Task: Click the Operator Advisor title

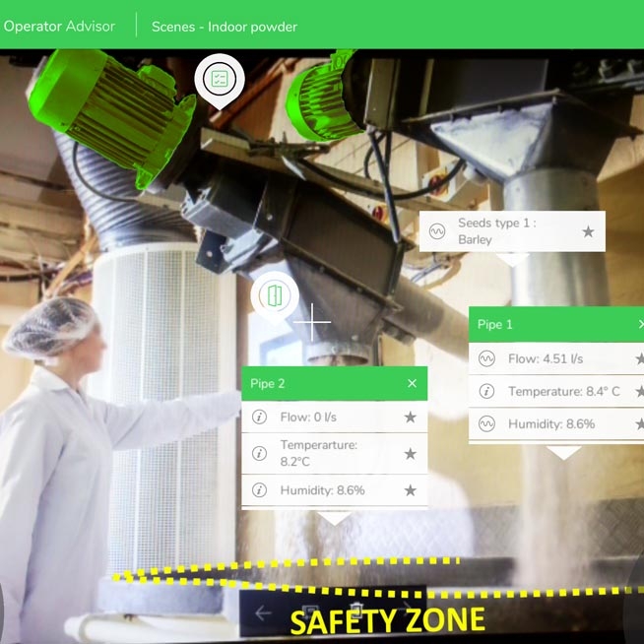Action: (x=59, y=27)
